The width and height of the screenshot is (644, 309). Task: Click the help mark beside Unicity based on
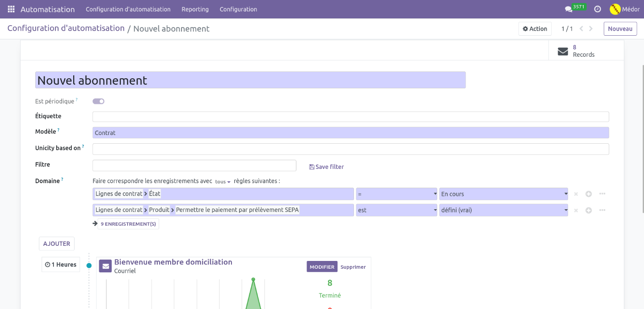(x=83, y=146)
